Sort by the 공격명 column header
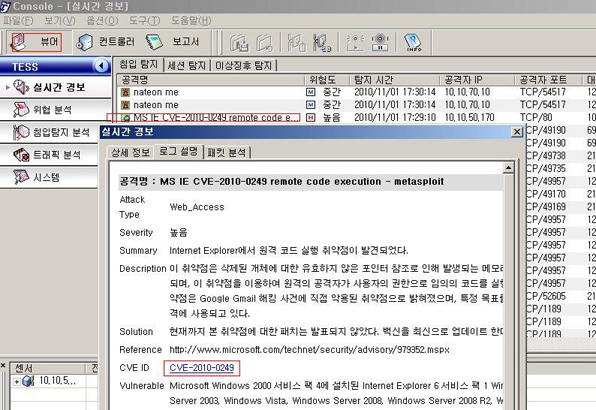Screen dimensions: 596x410 (211, 80)
